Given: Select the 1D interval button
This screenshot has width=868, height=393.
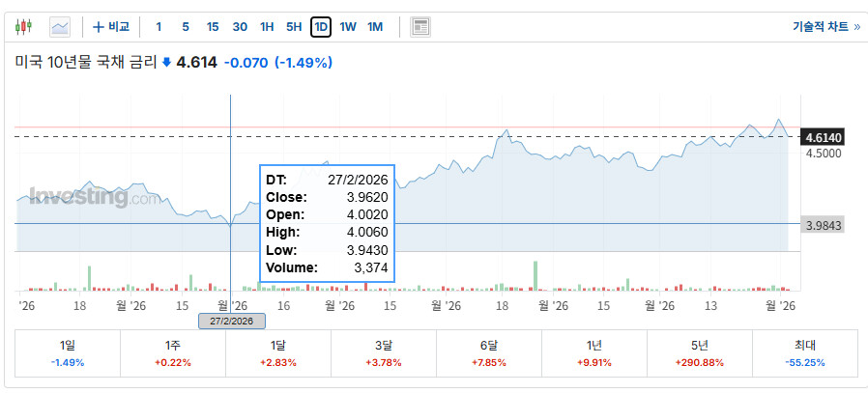Looking at the screenshot, I should [x=321, y=26].
